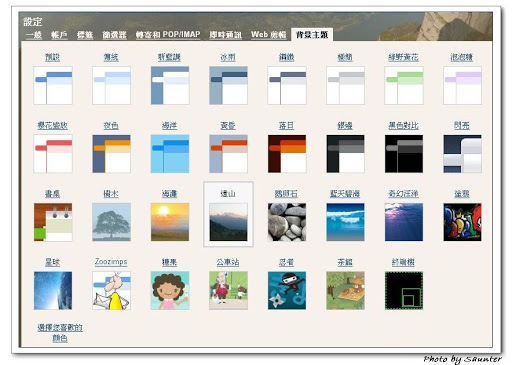
Task: Apply the desk (書桌) notepad theme thumbnail
Action: (53, 222)
